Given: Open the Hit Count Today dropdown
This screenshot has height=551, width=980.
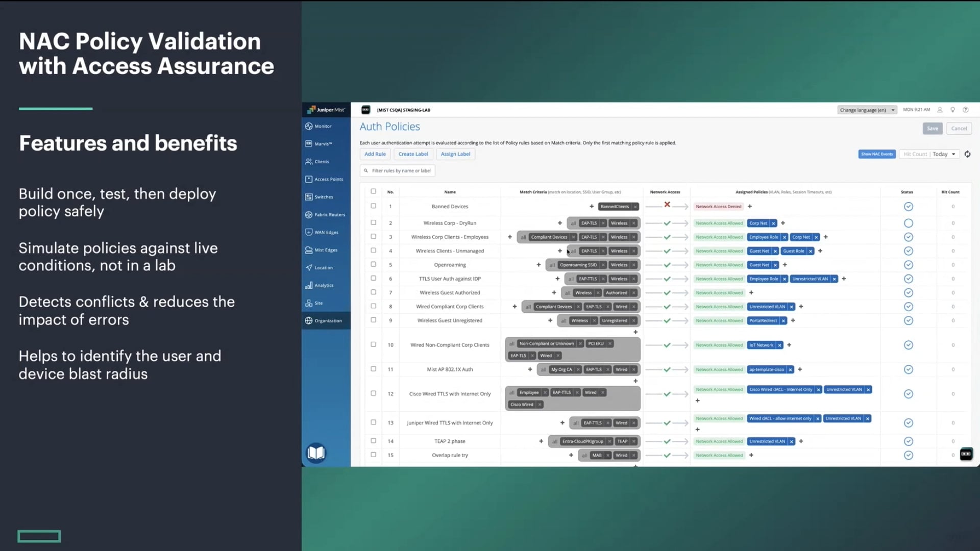Looking at the screenshot, I should click(x=929, y=154).
